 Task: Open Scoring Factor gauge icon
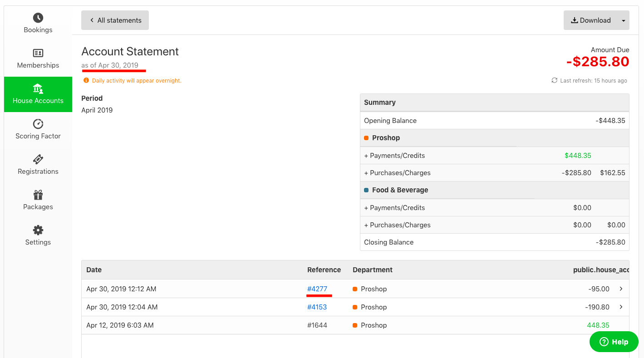click(38, 124)
